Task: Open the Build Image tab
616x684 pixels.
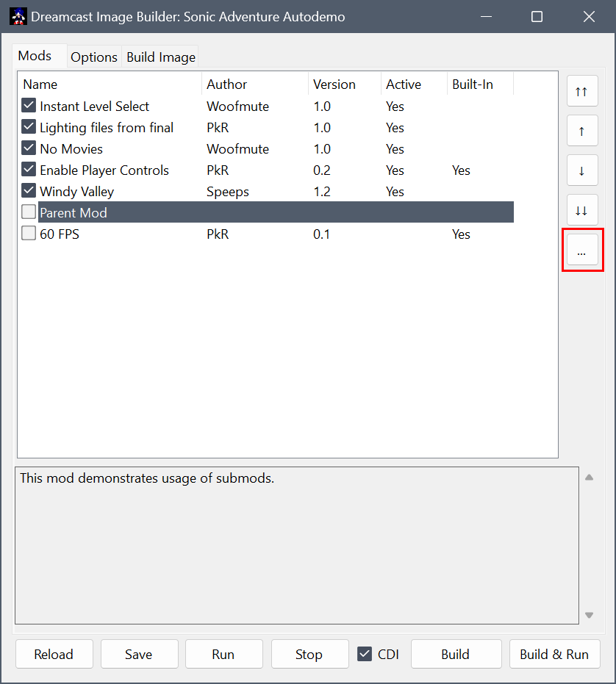Action: [161, 57]
